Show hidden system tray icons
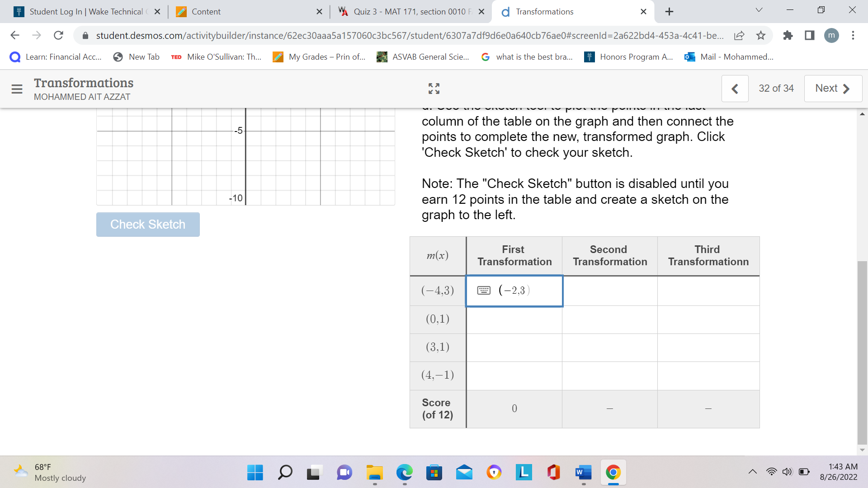This screenshot has width=868, height=488. [x=752, y=471]
